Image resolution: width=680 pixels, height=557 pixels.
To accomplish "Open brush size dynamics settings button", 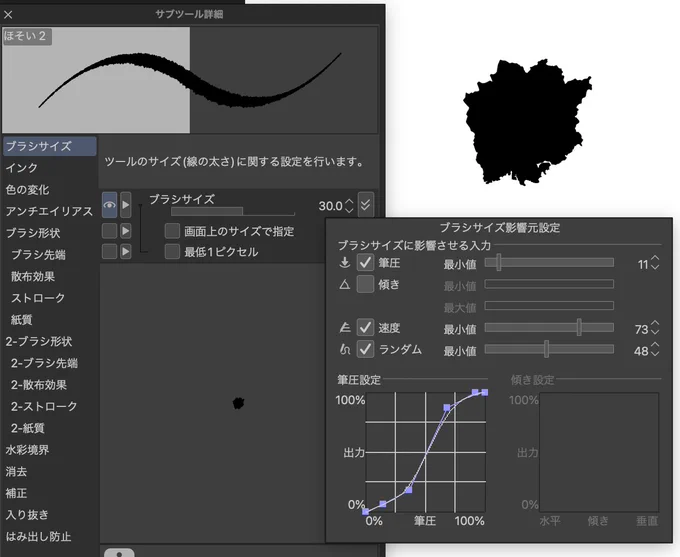I will [365, 204].
